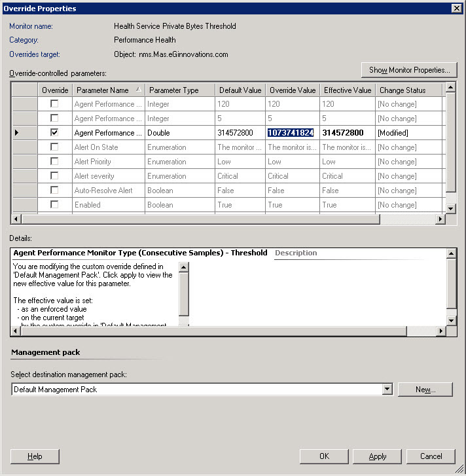Tick Override checkbox in the Integer row with value 5

[54, 118]
